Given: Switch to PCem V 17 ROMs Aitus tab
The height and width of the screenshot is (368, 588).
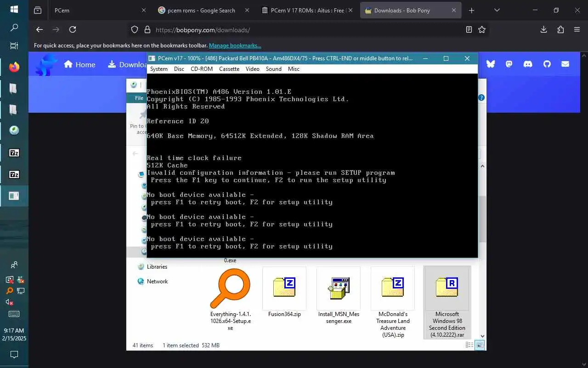Looking at the screenshot, I should coord(306,10).
